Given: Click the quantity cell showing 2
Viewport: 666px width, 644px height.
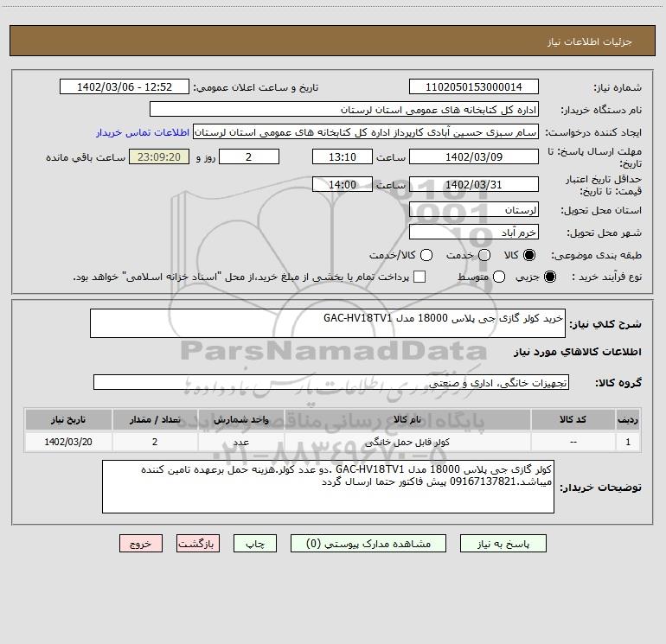Looking at the screenshot, I should click(155, 442).
